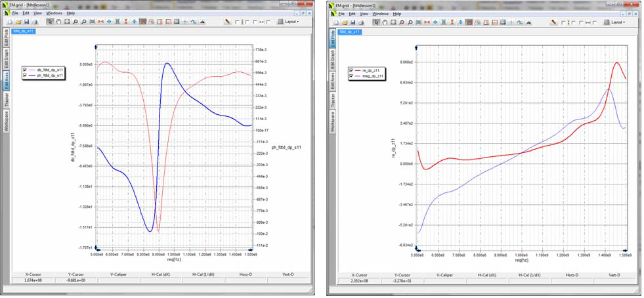Open Workspace side tab in right window
Screen dimensions: 644x298
tap(332, 121)
